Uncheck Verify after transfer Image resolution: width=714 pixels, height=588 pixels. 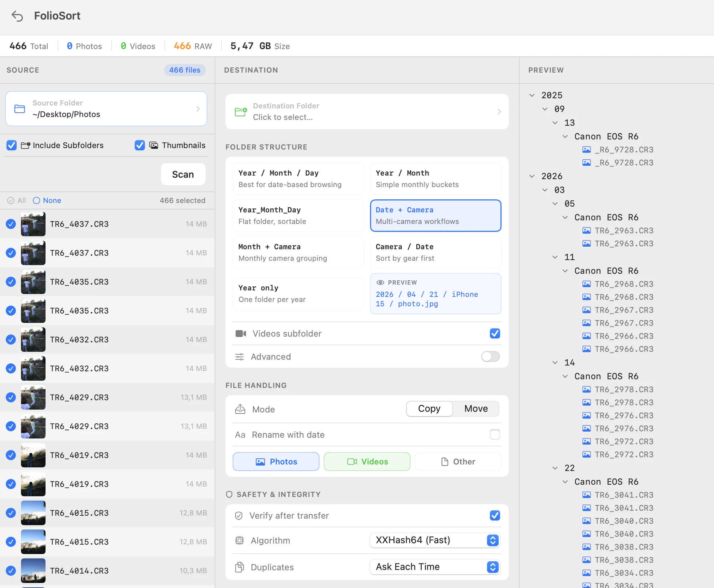pos(495,515)
